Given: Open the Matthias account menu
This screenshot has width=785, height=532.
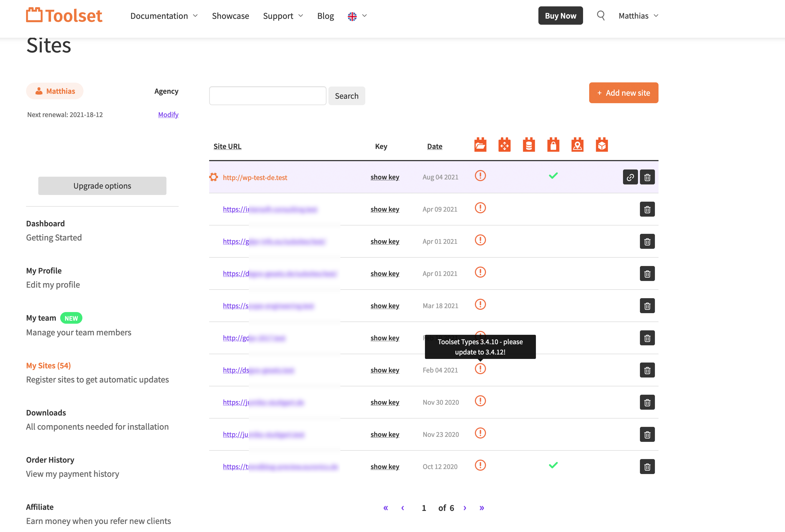Looking at the screenshot, I should (639, 16).
